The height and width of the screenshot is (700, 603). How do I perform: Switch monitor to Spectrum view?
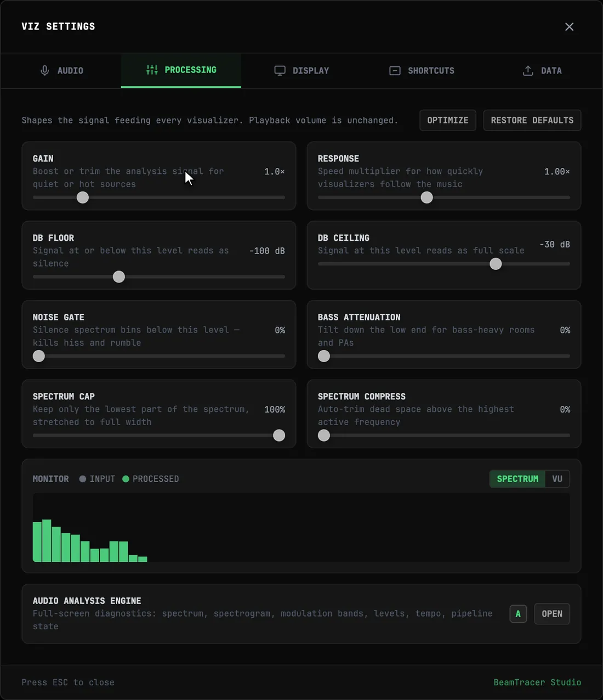coord(517,479)
